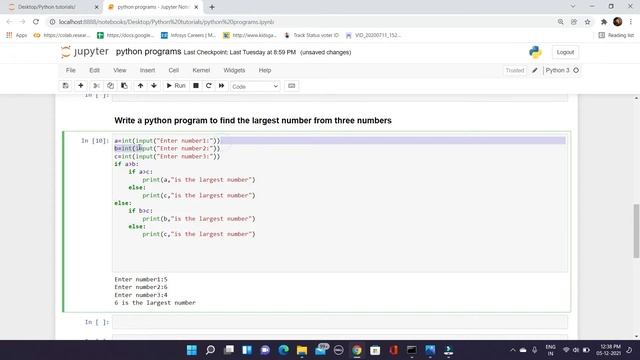Click the Python logo icon
Viewport: 640px width, 360px height.
click(535, 52)
